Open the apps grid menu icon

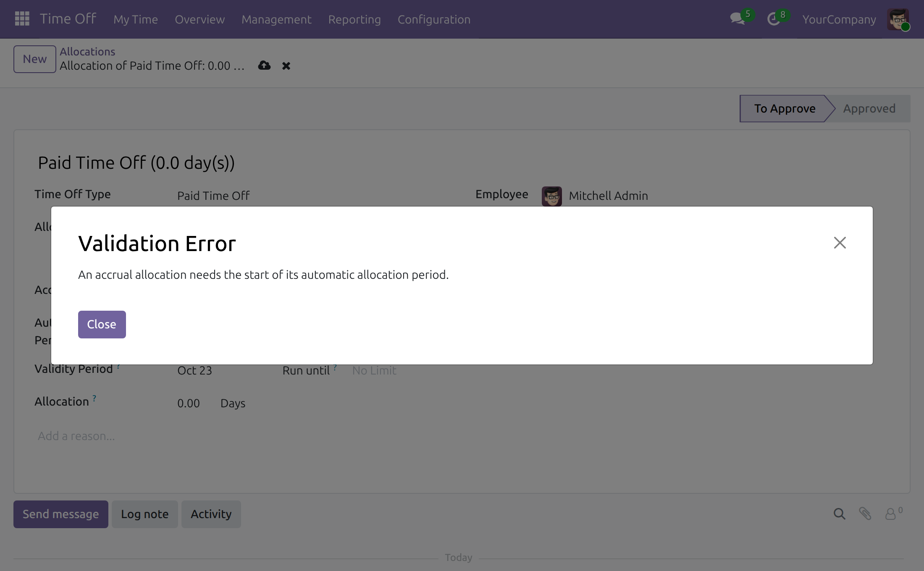[x=22, y=19]
